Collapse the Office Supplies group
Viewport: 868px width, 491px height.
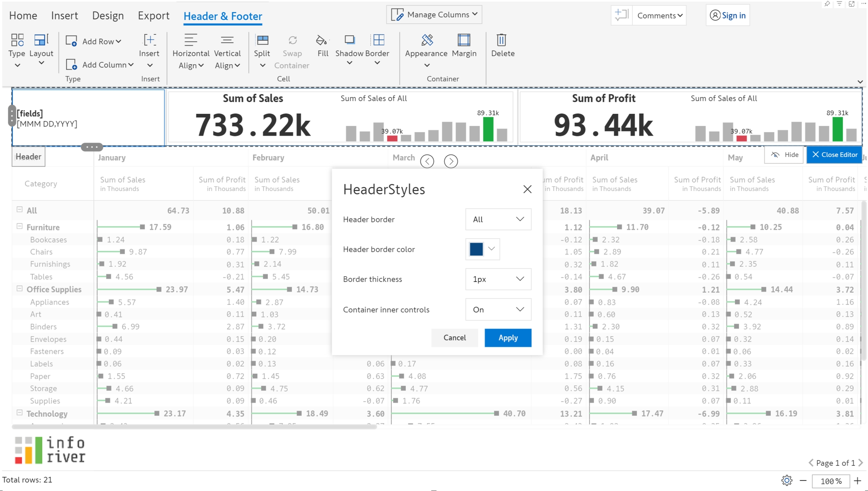20,289
